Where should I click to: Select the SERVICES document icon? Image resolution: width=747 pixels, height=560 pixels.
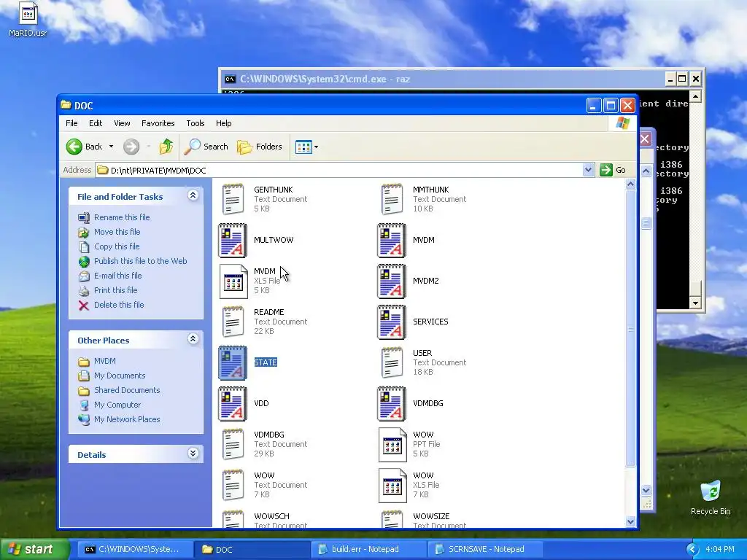click(x=392, y=322)
